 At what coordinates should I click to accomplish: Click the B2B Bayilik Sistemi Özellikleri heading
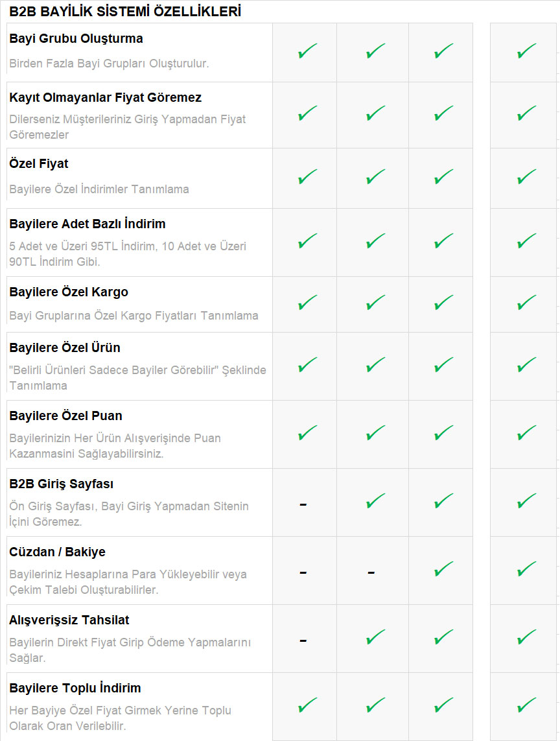[125, 12]
